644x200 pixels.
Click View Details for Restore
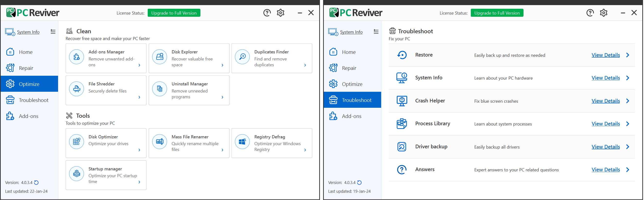click(606, 55)
